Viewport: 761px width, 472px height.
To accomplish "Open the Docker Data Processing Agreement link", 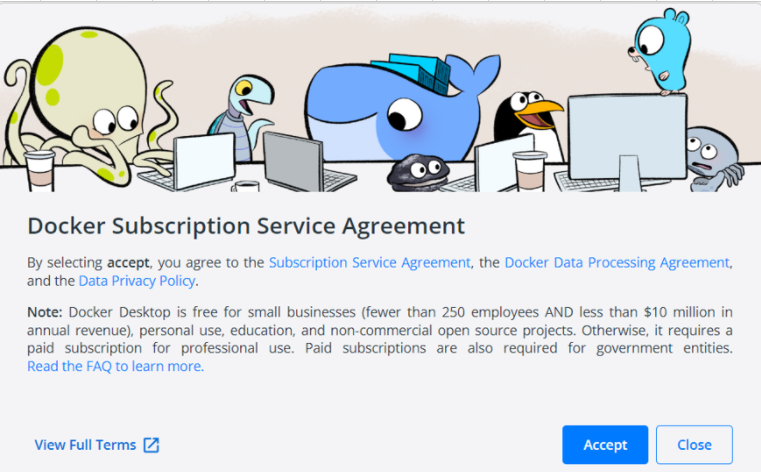I will click(x=617, y=262).
